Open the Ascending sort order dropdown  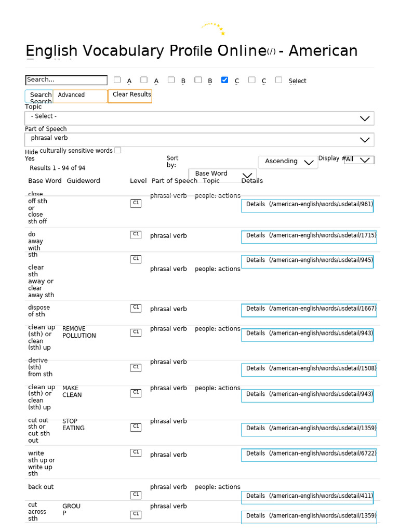(x=288, y=162)
